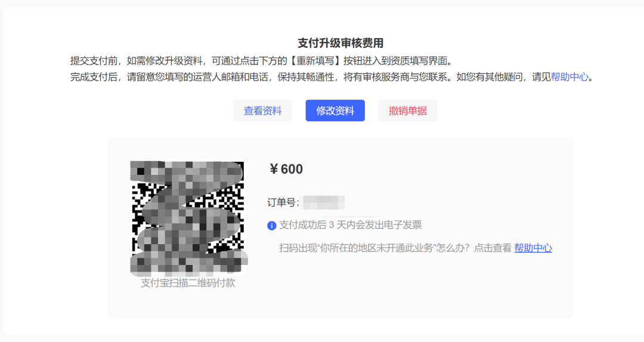This screenshot has width=644, height=342.
Task: Select the blue 修改资料 button
Action: pos(335,110)
